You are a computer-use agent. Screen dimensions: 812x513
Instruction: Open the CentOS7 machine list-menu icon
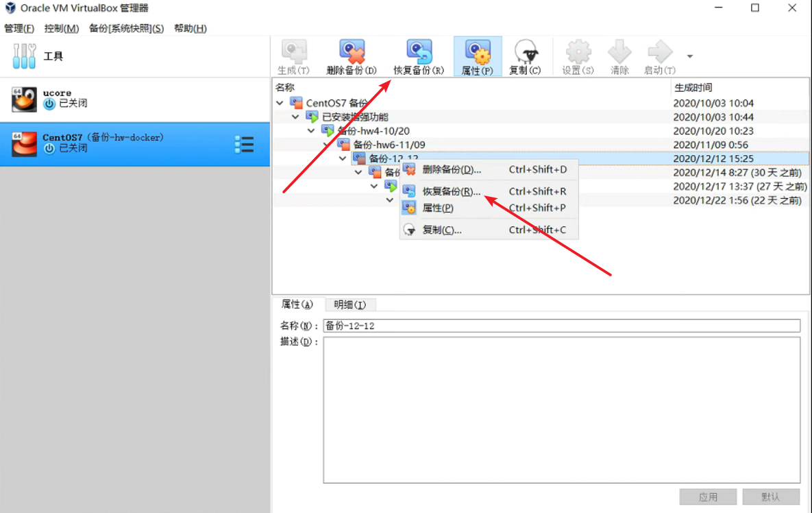point(244,144)
